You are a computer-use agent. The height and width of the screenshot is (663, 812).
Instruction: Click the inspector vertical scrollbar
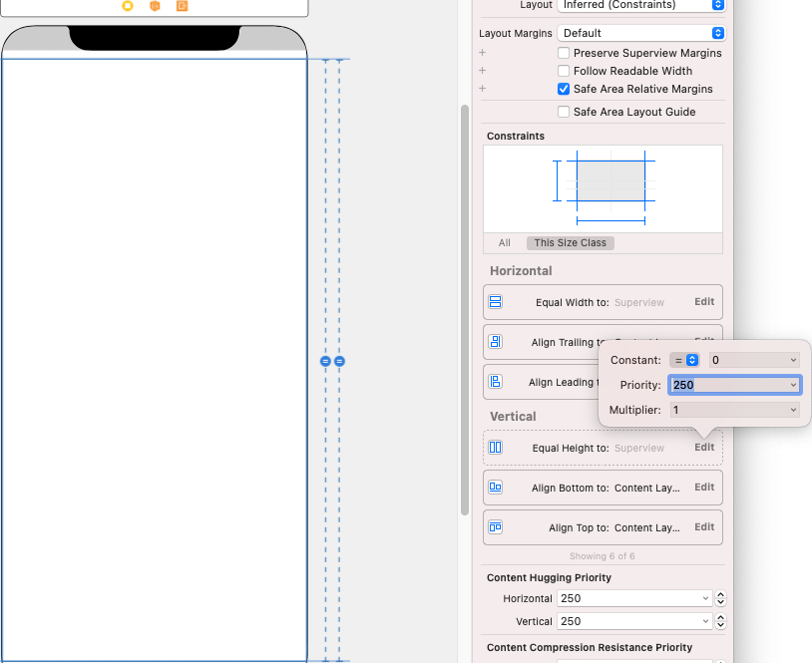465,309
